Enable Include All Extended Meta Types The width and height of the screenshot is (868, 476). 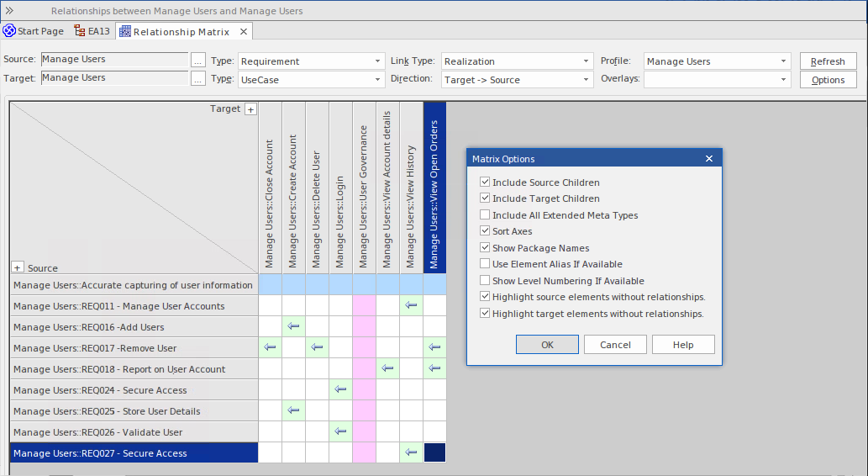(485, 215)
